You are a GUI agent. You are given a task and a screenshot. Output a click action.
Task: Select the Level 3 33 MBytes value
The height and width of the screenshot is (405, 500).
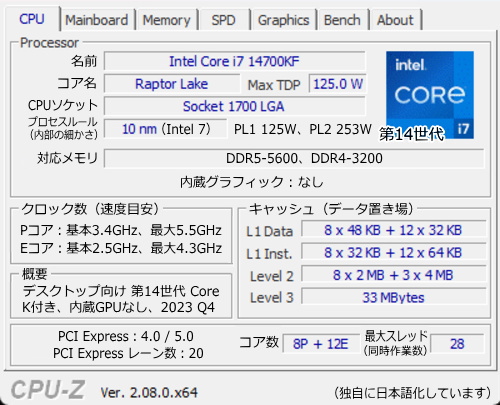[393, 297]
